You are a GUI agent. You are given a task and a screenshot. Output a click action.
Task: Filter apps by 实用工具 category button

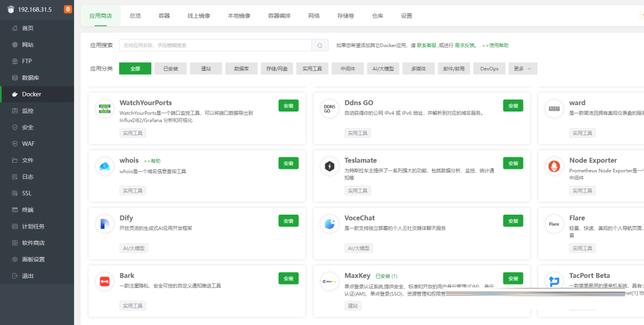click(x=312, y=69)
